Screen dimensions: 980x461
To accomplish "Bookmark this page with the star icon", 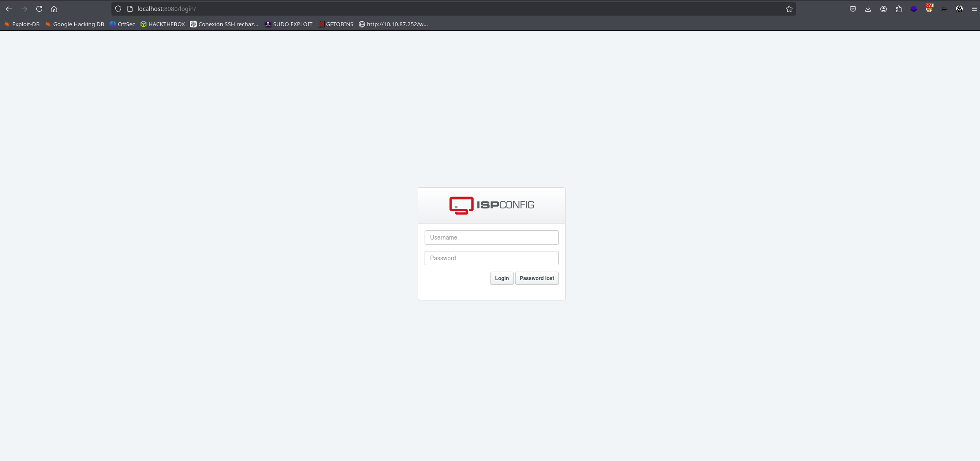I will pos(789,9).
